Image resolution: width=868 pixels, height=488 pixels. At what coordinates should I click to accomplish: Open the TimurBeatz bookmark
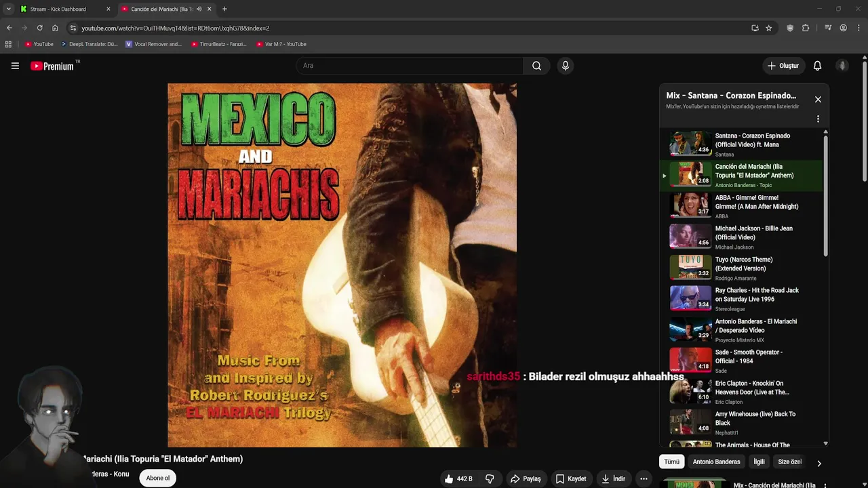point(218,44)
